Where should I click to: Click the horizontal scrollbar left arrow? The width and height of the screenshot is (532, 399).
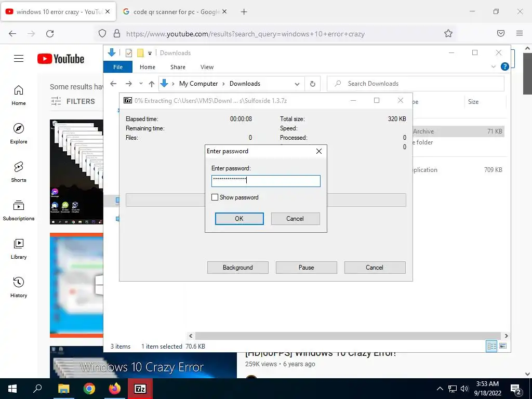191,336
